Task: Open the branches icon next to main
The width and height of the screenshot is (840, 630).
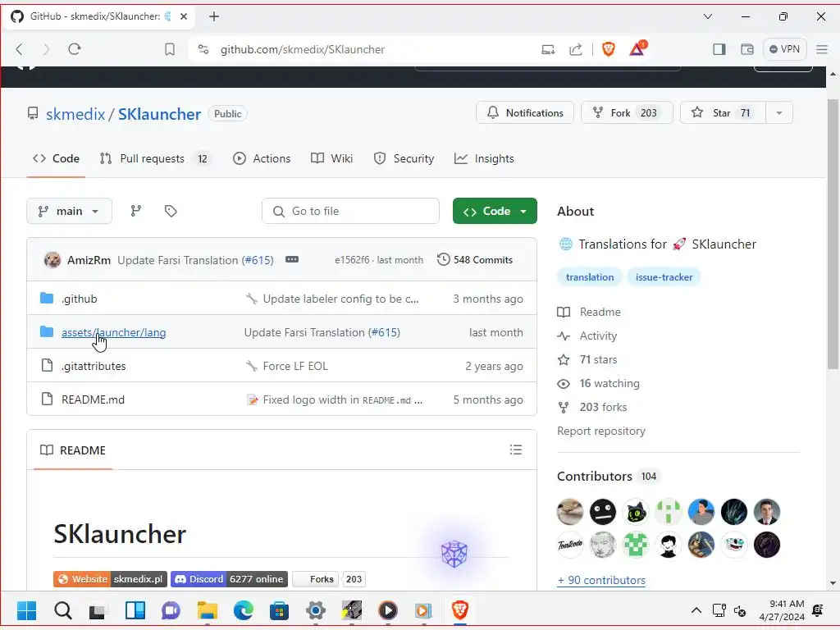Action: coord(136,211)
